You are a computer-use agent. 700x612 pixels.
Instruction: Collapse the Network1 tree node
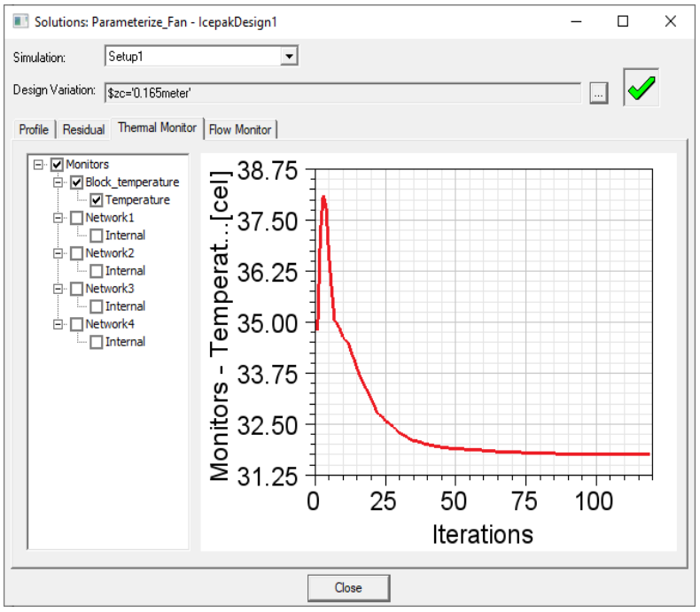58,218
